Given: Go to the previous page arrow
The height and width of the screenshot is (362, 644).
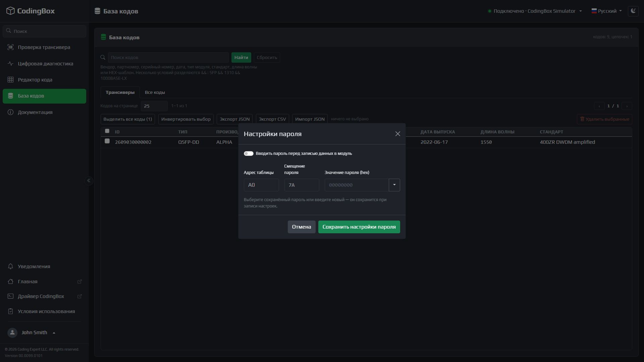Looking at the screenshot, I should (x=599, y=106).
